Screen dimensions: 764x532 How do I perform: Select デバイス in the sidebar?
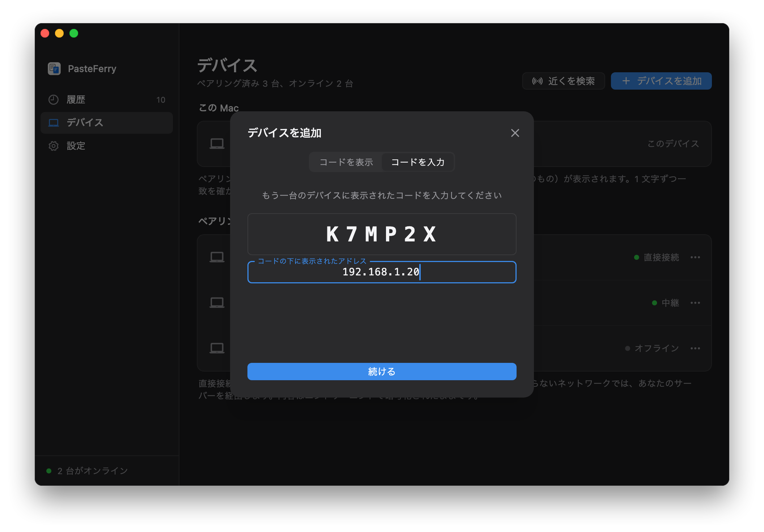(x=107, y=123)
